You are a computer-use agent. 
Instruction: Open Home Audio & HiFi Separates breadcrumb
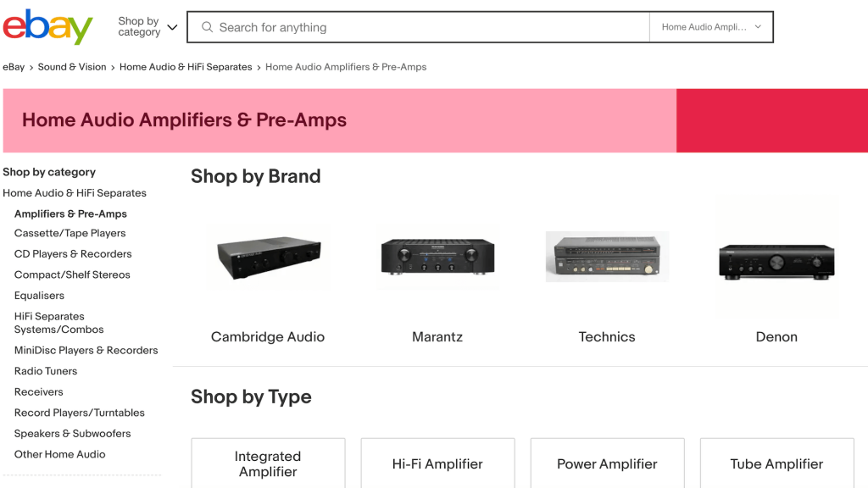click(x=186, y=67)
